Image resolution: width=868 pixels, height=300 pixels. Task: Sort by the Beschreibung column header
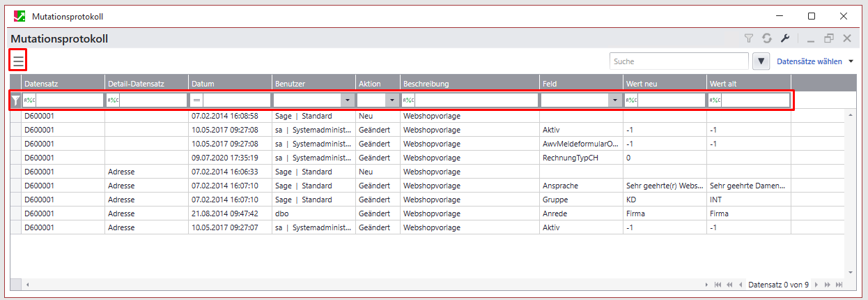[x=470, y=84]
